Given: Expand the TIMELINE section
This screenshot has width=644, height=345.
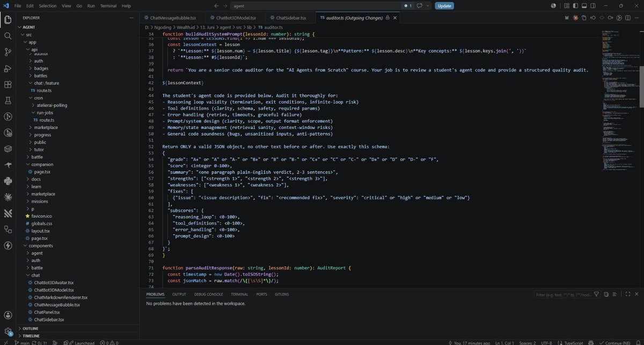Looking at the screenshot, I should click(x=31, y=335).
